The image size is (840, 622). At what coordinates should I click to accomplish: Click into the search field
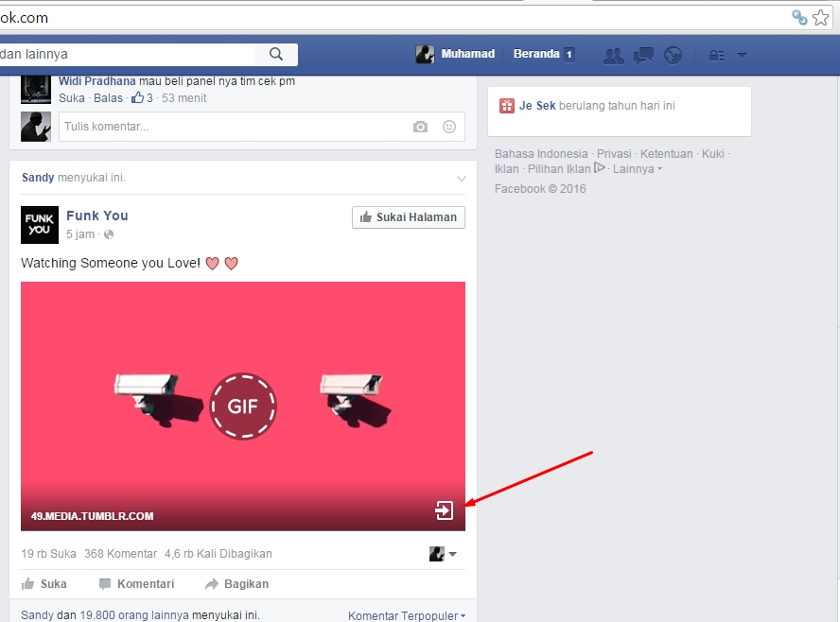[127, 54]
